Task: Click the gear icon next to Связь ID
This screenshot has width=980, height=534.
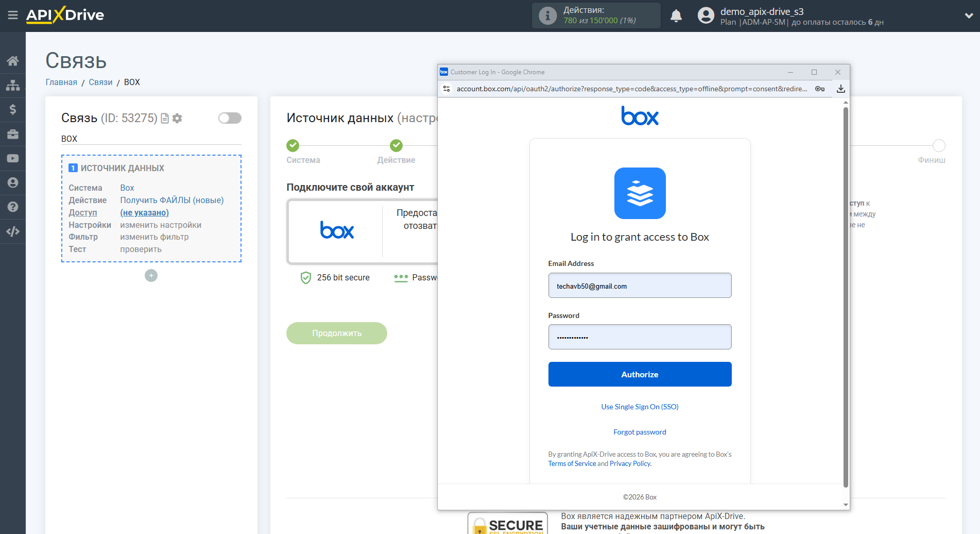Action: pyautogui.click(x=177, y=118)
